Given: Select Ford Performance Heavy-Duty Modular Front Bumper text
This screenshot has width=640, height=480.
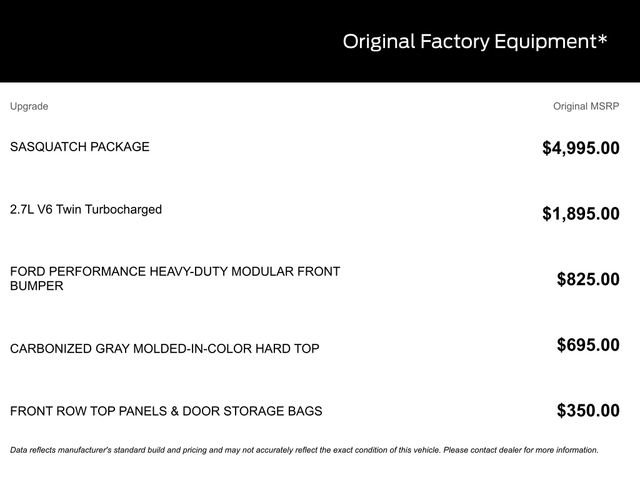Looking at the screenshot, I should pyautogui.click(x=175, y=278).
